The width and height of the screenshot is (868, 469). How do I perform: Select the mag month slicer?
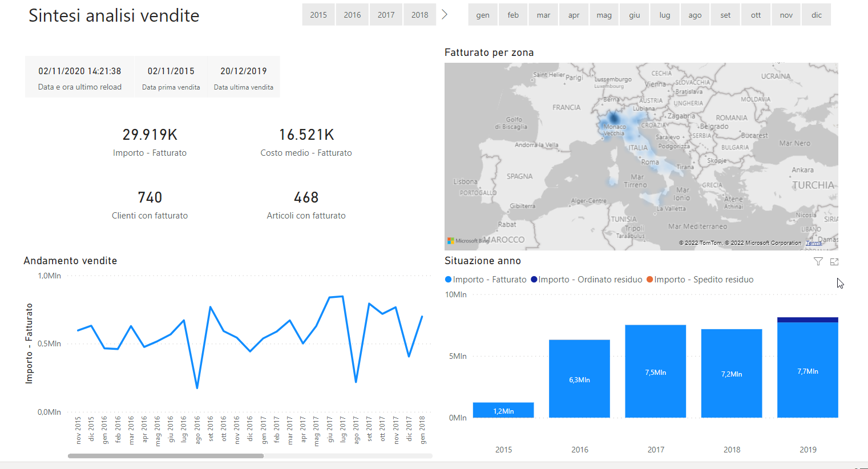[x=604, y=15]
